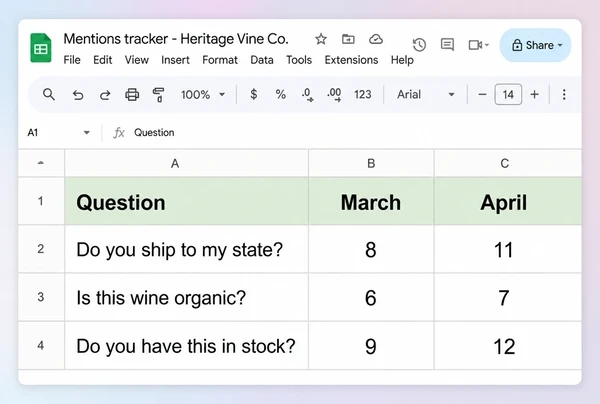Open the Format menu

point(220,60)
